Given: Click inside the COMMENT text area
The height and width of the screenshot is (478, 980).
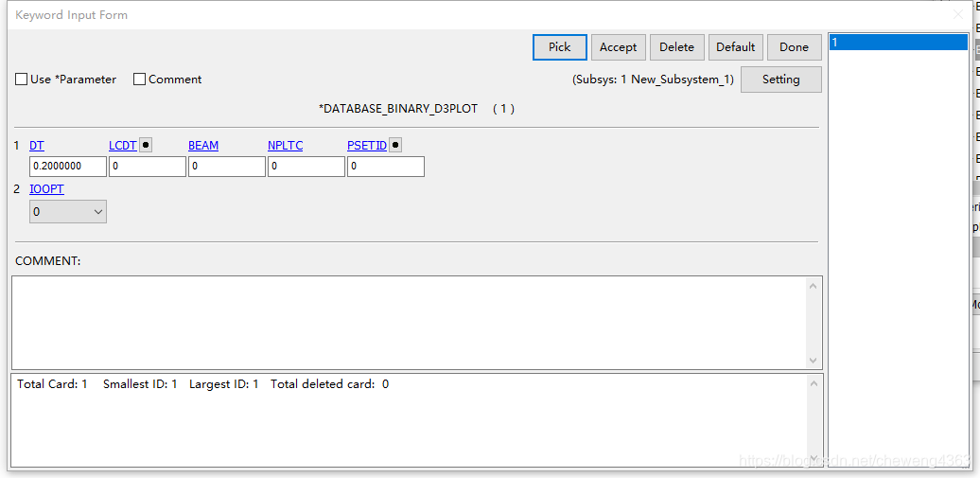Looking at the screenshot, I should pos(410,322).
